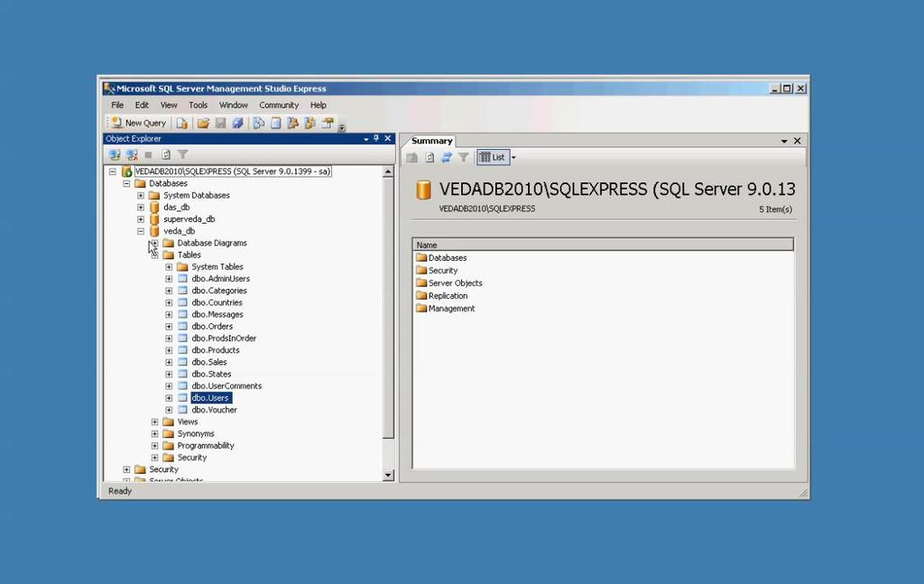
Task: Click the Refresh icon in Object Explorer
Action: (x=166, y=155)
